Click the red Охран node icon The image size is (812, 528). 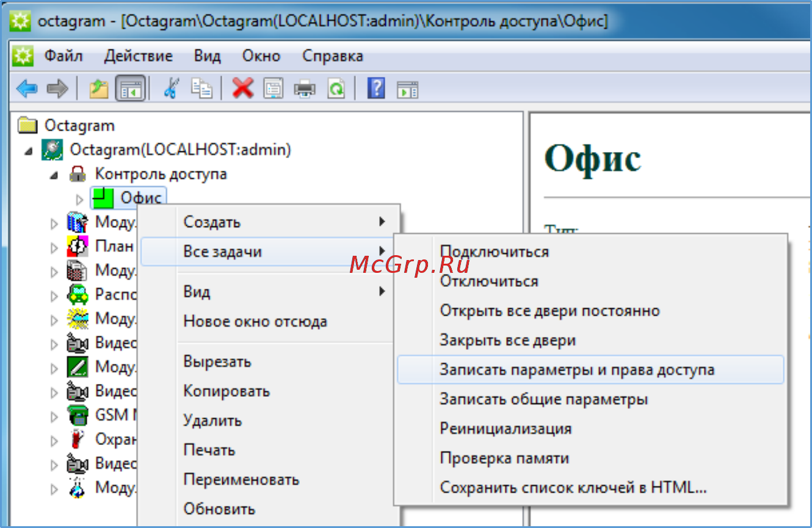(78, 439)
